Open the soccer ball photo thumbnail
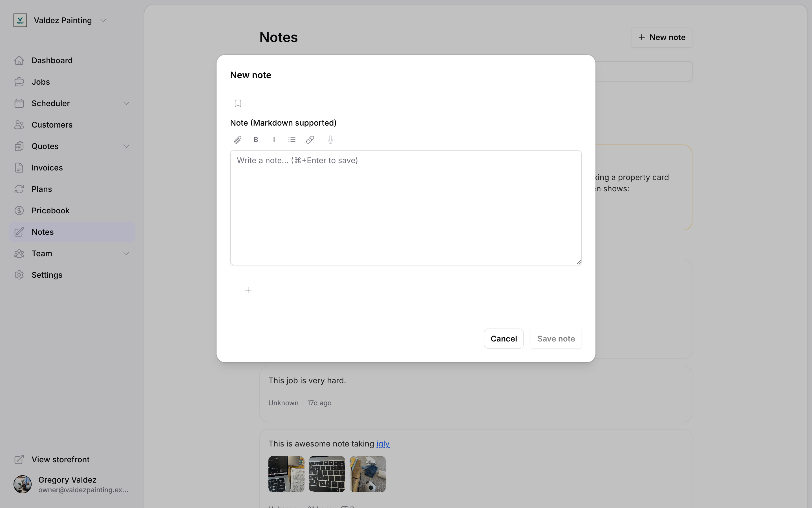Viewport: 812px width, 508px height. point(367,474)
